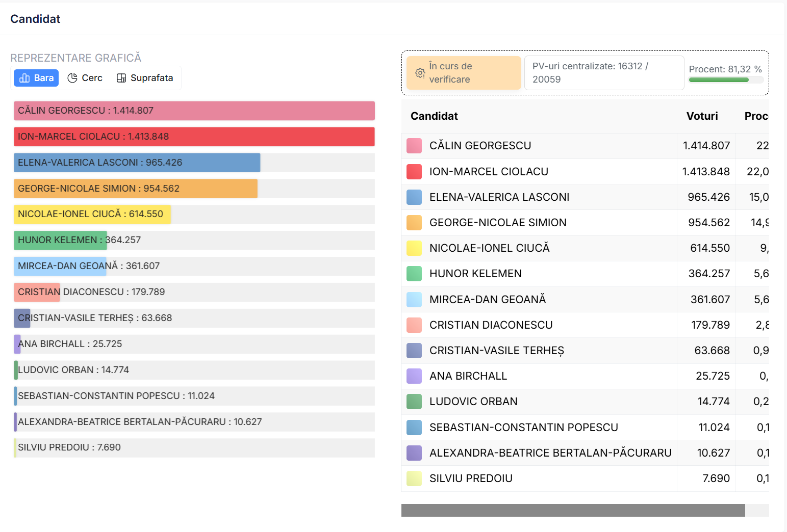Click George-Nicolae Simion's orange color swatch
Viewport: 787px width, 532px height.
[x=414, y=223]
